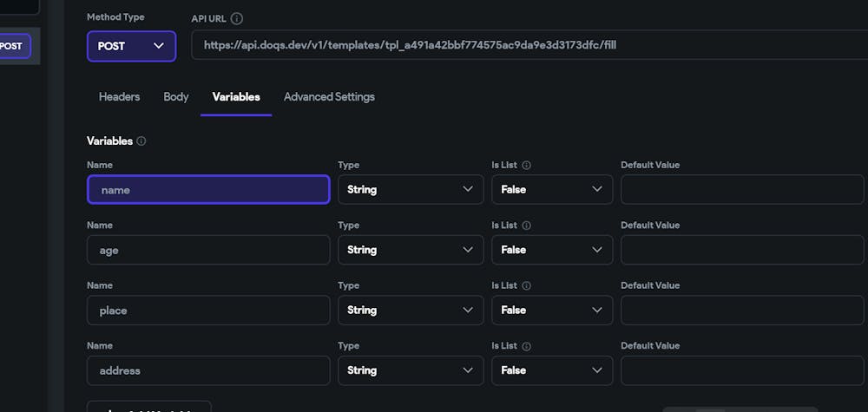Click the info icon next to API URL

tap(237, 18)
